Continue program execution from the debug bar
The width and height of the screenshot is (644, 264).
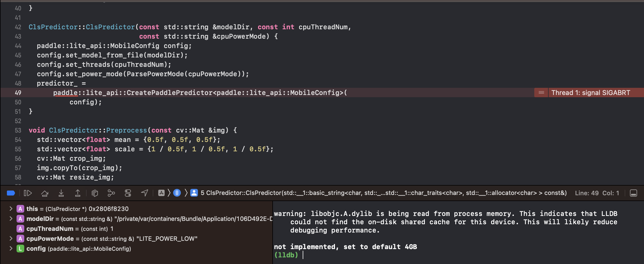28,193
